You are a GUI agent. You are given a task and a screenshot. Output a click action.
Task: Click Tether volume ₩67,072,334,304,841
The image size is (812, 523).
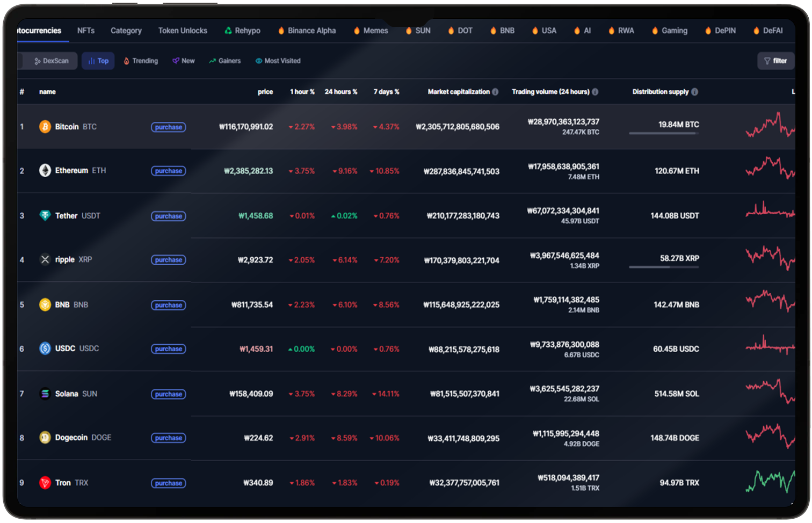coord(563,210)
